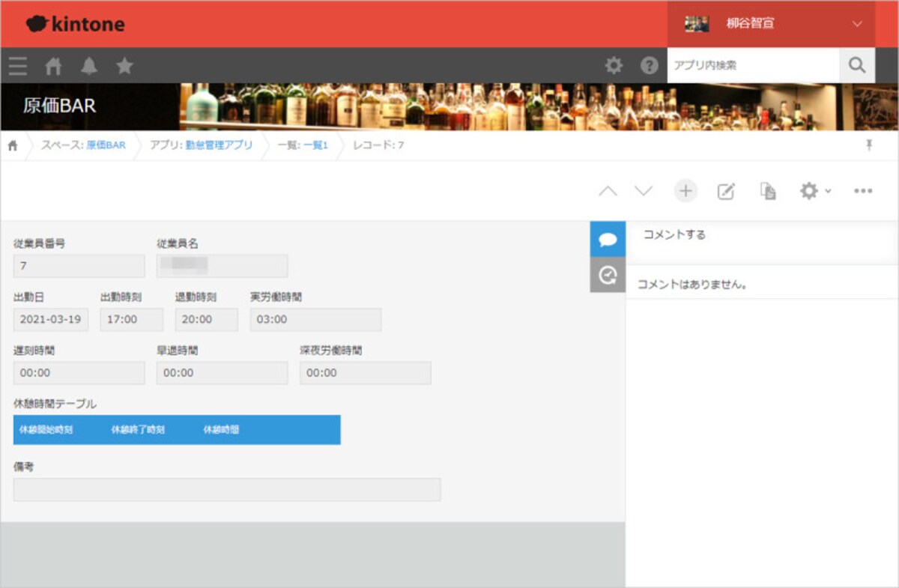899x588 pixels.
Task: Click inside the アプリ内検索 search field
Action: [753, 65]
